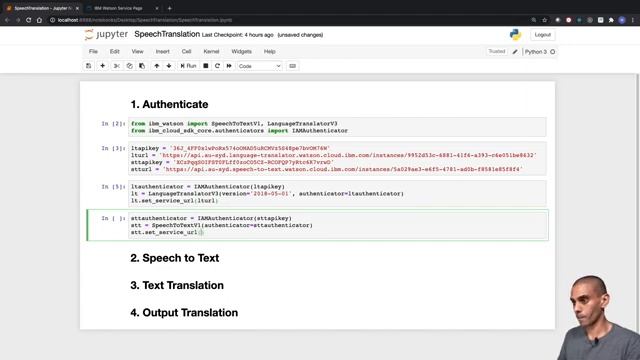
Task: Click the Python 3 kernel indicator
Action: [536, 52]
